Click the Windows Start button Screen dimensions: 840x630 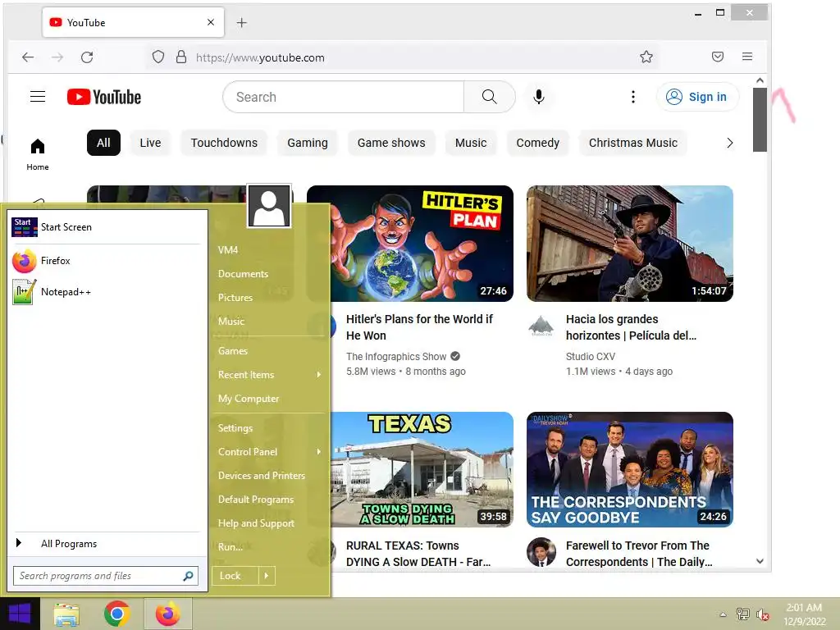[20, 614]
